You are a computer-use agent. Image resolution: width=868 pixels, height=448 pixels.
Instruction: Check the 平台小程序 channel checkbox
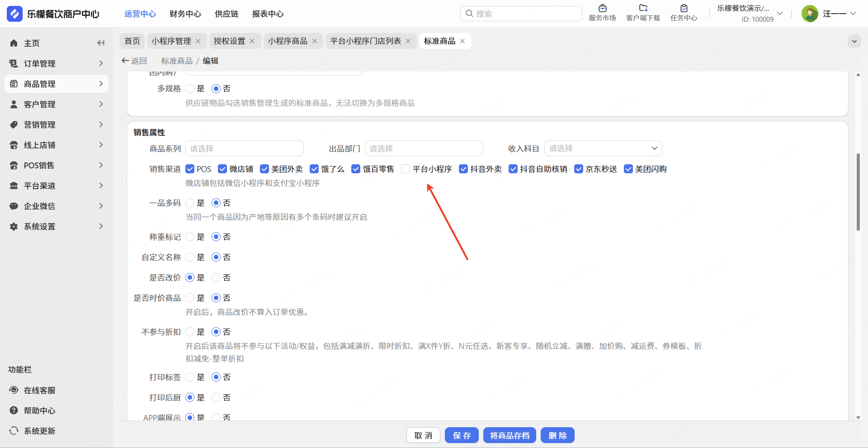tap(406, 169)
